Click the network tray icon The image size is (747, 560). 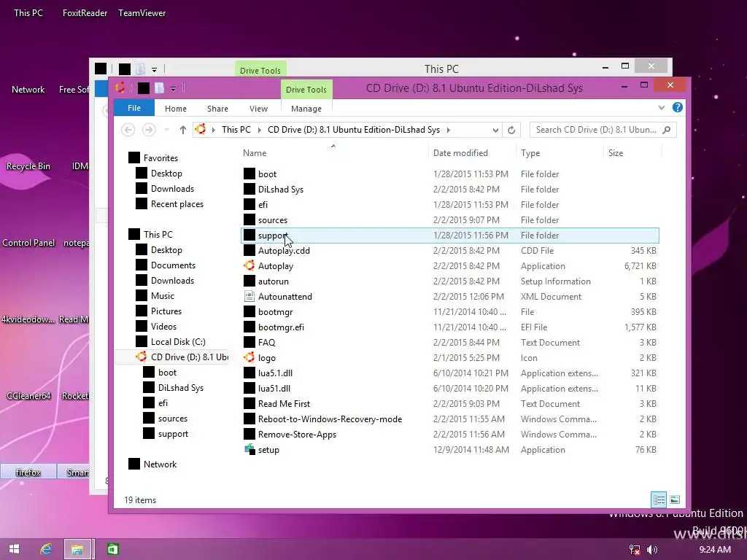(635, 550)
